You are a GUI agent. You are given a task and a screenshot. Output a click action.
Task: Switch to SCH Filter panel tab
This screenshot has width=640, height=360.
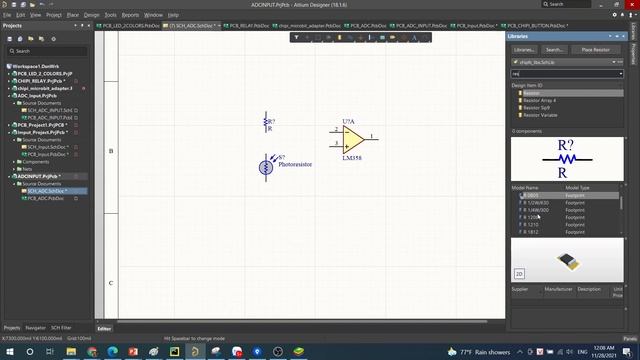tap(61, 328)
